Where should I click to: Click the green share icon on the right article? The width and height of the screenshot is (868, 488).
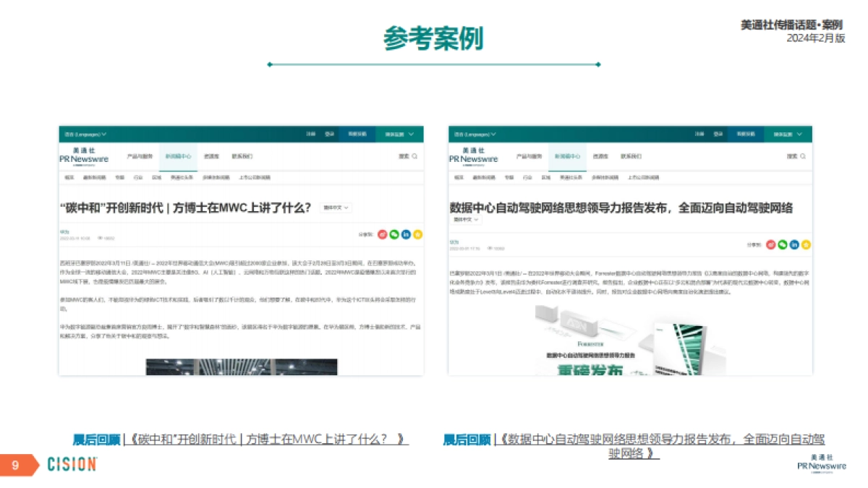(783, 244)
